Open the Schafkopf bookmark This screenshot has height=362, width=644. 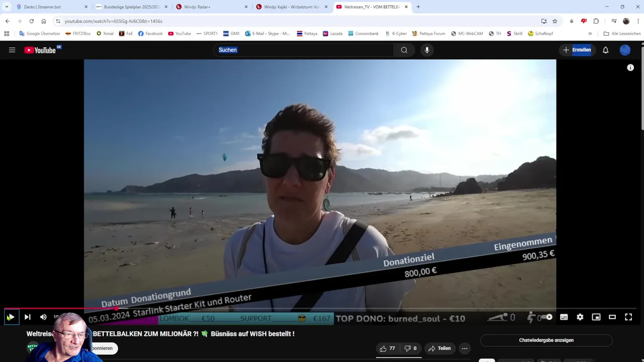click(540, 34)
